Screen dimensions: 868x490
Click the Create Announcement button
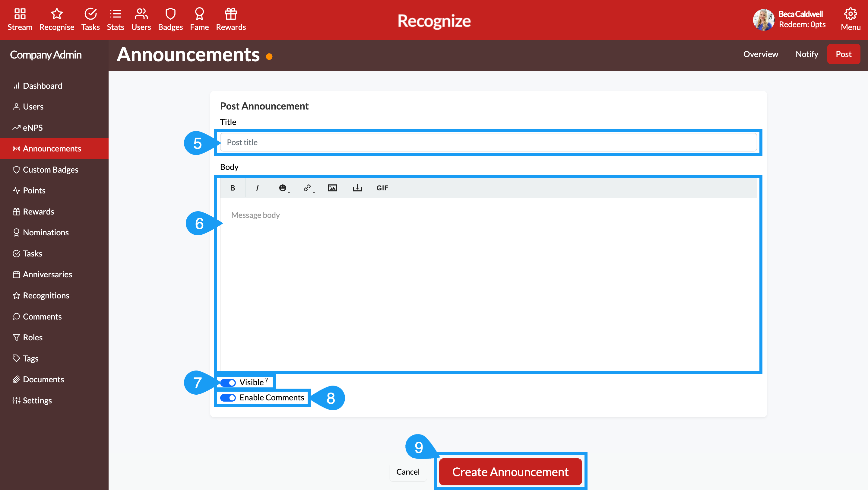point(510,472)
